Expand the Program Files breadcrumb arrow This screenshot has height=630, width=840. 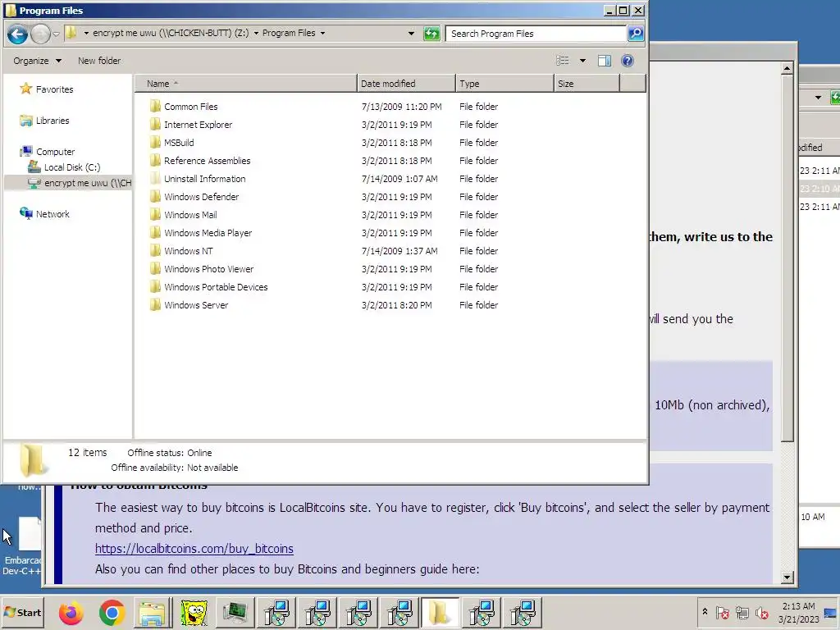tap(322, 33)
